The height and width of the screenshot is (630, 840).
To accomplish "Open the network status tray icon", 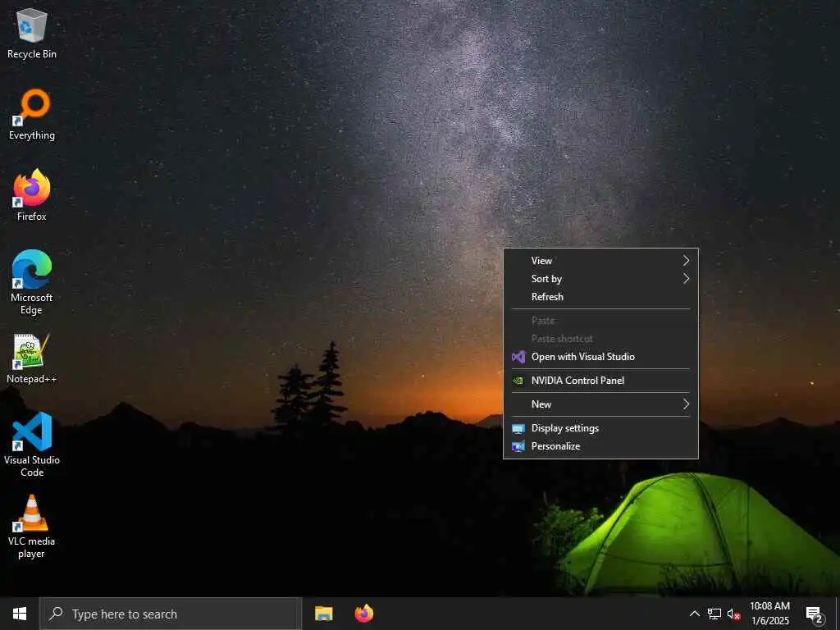I will coord(714,614).
